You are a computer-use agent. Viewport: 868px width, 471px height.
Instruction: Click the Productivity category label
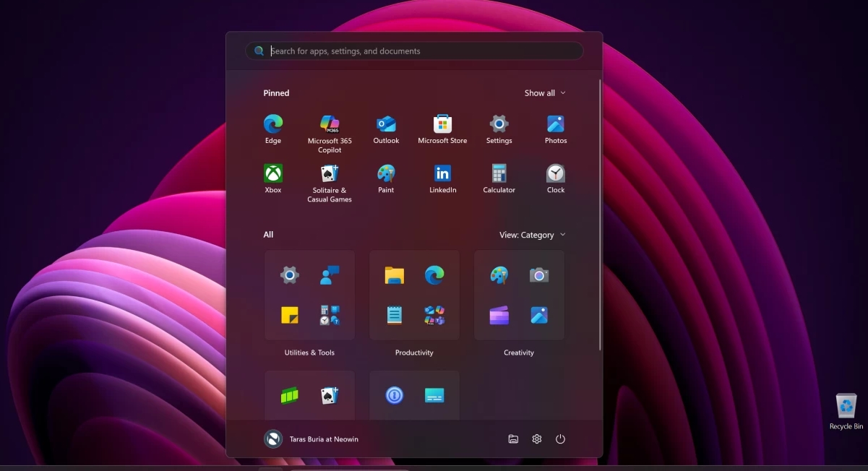click(414, 353)
